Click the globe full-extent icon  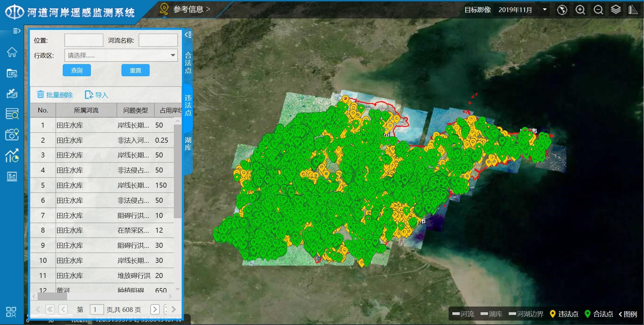point(562,10)
